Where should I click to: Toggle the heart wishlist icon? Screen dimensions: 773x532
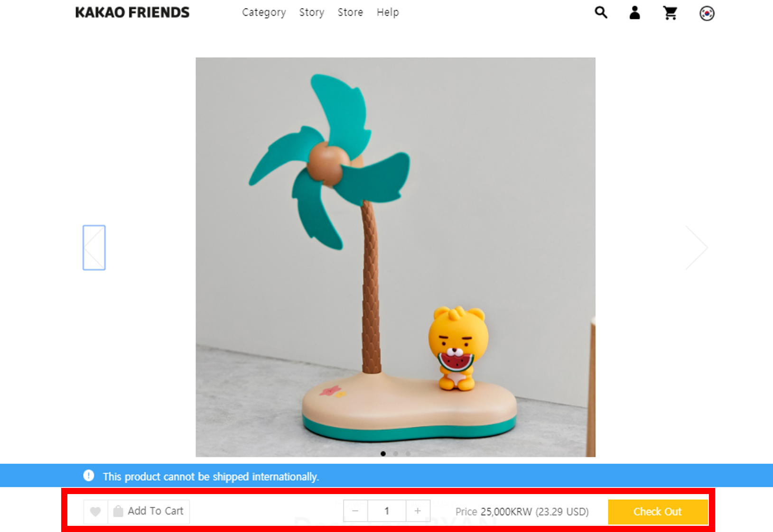[x=95, y=512]
